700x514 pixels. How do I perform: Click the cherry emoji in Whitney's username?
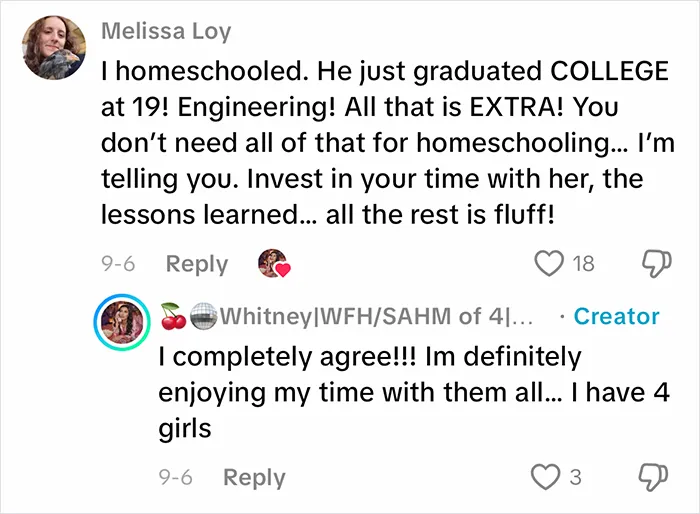173,316
